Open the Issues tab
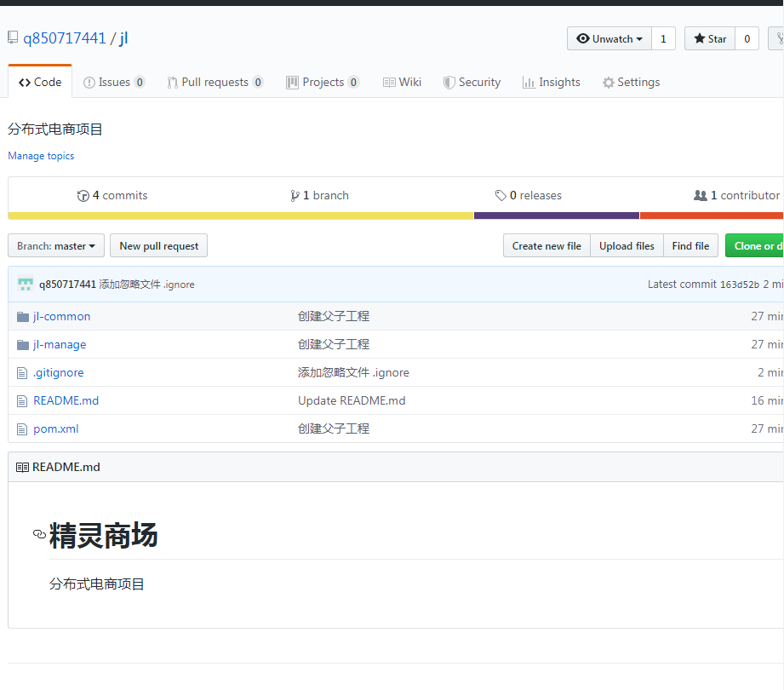This screenshot has width=784, height=690. point(114,82)
